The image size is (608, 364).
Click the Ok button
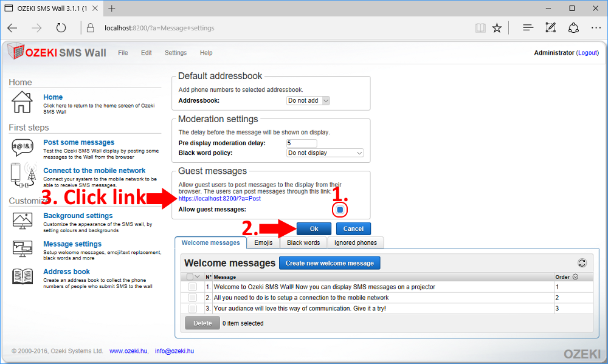(314, 228)
